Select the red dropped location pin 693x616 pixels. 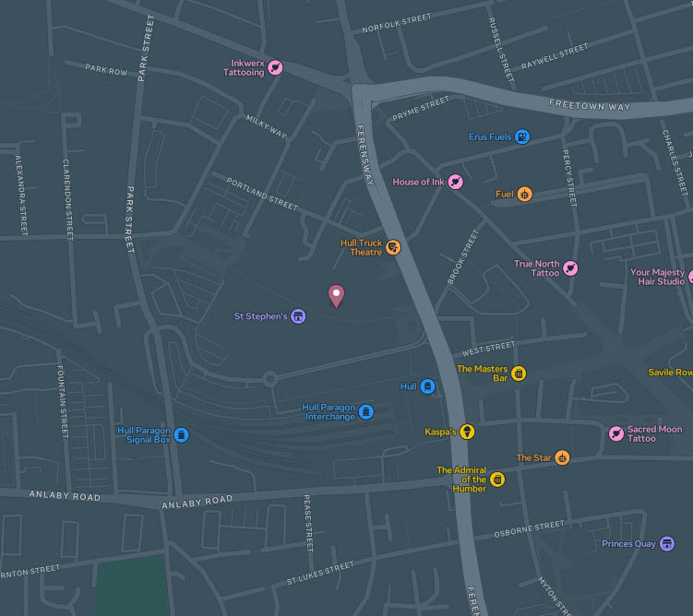click(x=336, y=296)
